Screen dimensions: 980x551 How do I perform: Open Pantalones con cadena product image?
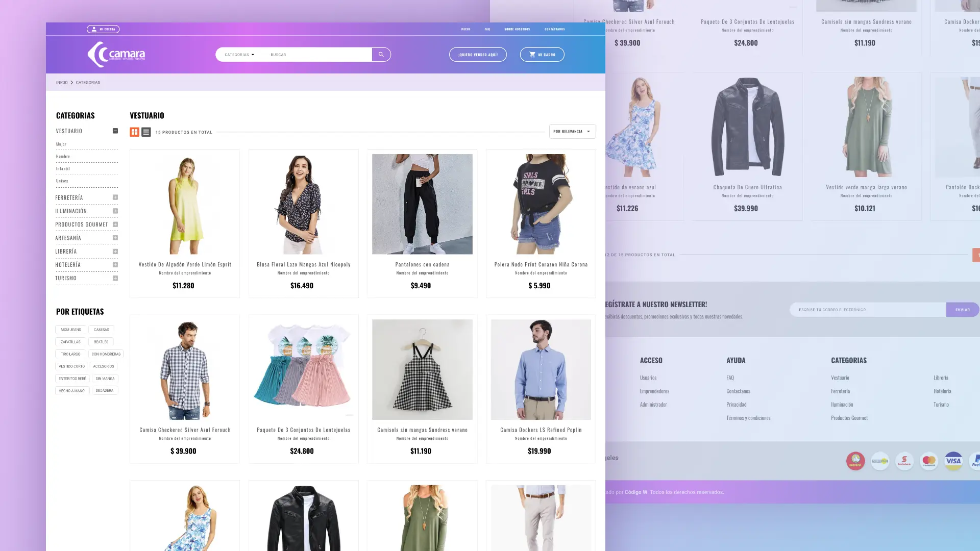pyautogui.click(x=422, y=204)
